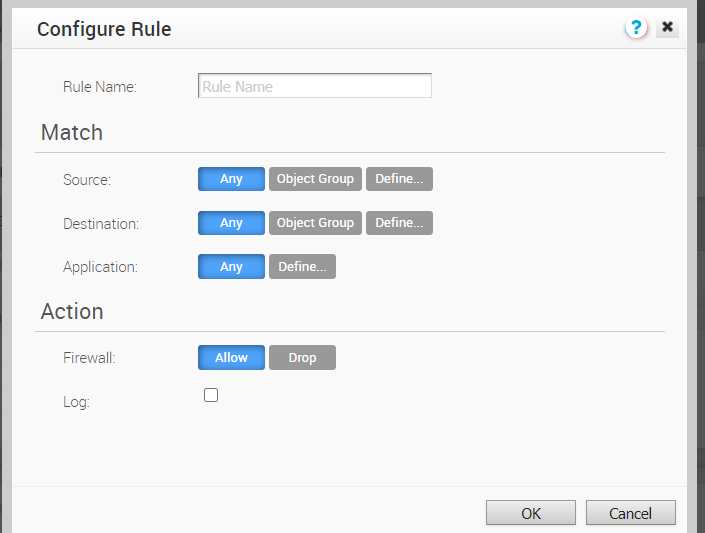
Task: Choose Object Group for Source
Action: [x=315, y=179]
